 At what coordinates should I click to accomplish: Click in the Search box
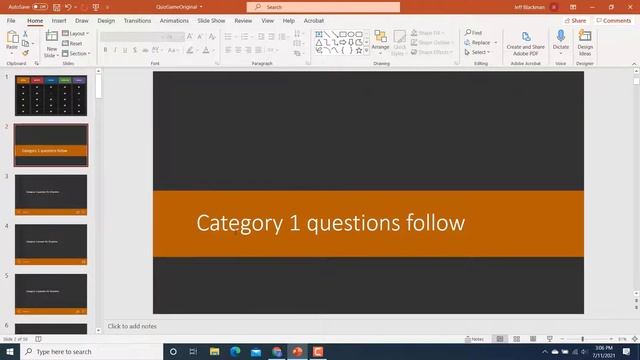323,7
